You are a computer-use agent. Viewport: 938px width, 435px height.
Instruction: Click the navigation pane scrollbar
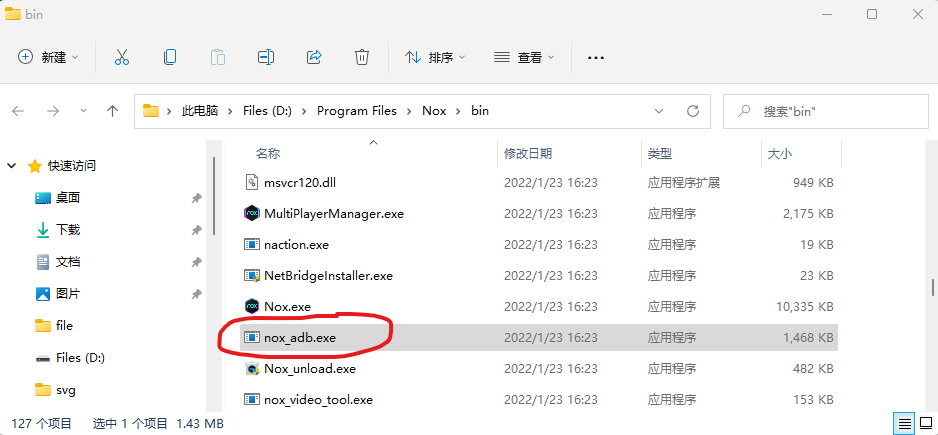[214, 196]
